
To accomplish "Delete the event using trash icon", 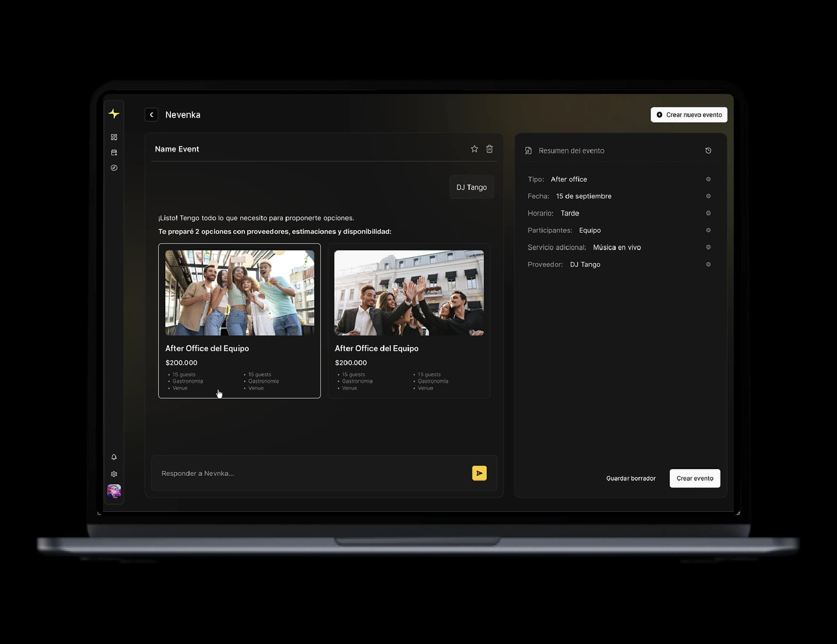I will pyautogui.click(x=489, y=149).
